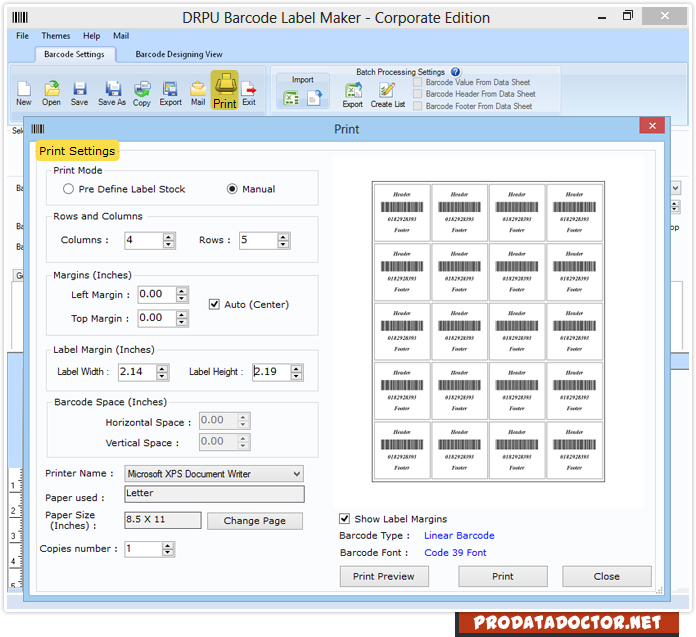
Task: Click the Columns value field
Action: (x=144, y=241)
